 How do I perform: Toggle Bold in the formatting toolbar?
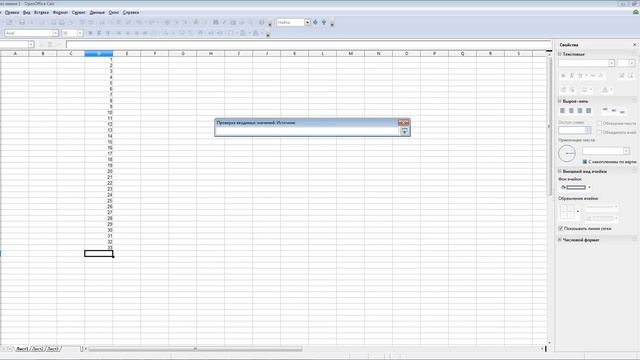[90, 33]
